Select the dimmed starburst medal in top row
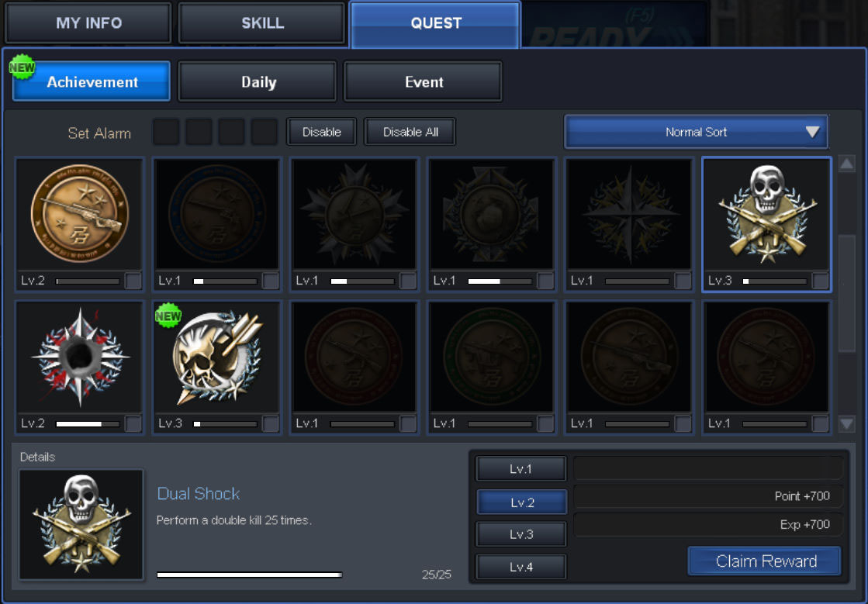The image size is (868, 604). 354,215
